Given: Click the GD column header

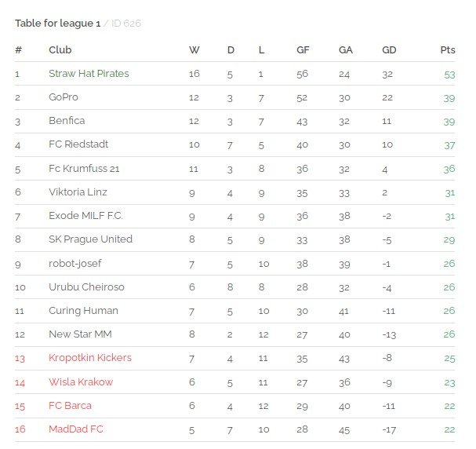Looking at the screenshot, I should 389,49.
